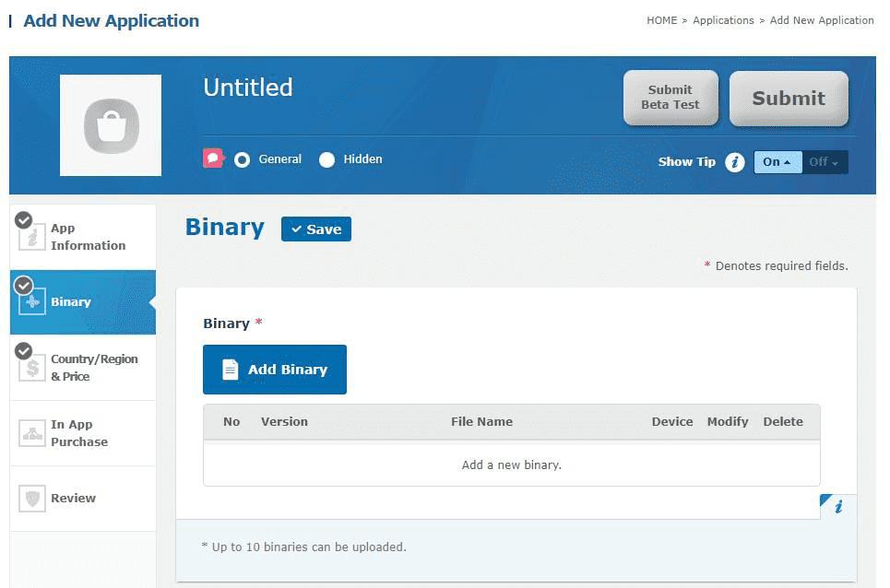
Task: Select the General radio button
Action: pyautogui.click(x=242, y=159)
